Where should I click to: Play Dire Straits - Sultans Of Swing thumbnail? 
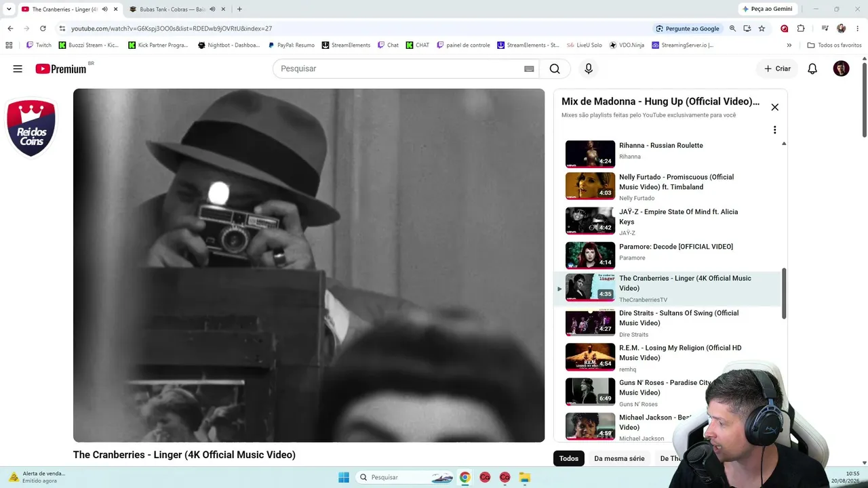(590, 323)
